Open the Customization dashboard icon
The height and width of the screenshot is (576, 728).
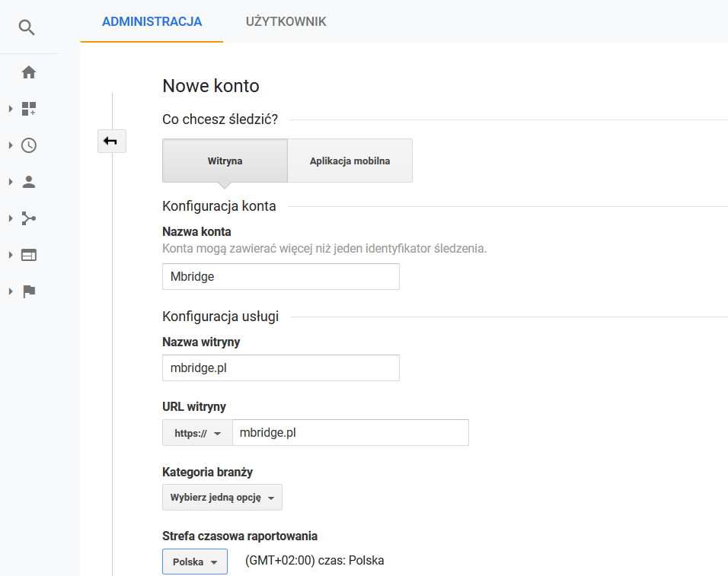[x=29, y=109]
